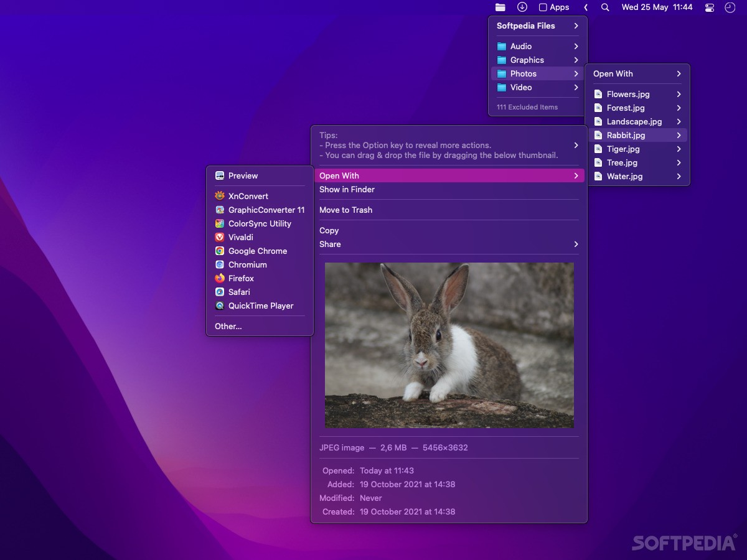Expand the Tiger.jpg submenu chevron
The image size is (747, 560).
(679, 149)
